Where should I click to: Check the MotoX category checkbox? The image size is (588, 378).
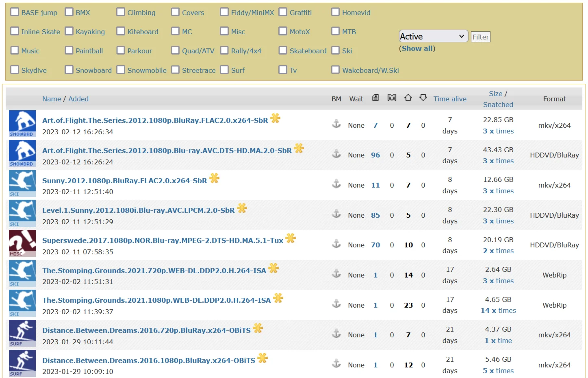tap(283, 31)
